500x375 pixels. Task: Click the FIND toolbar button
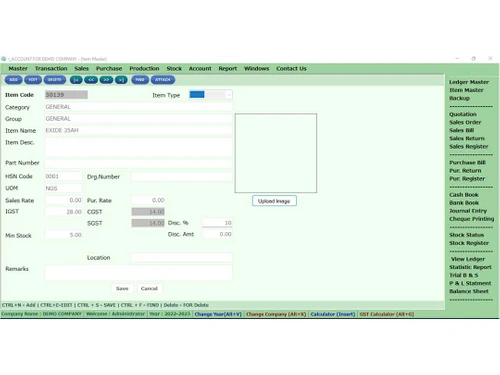(x=140, y=80)
